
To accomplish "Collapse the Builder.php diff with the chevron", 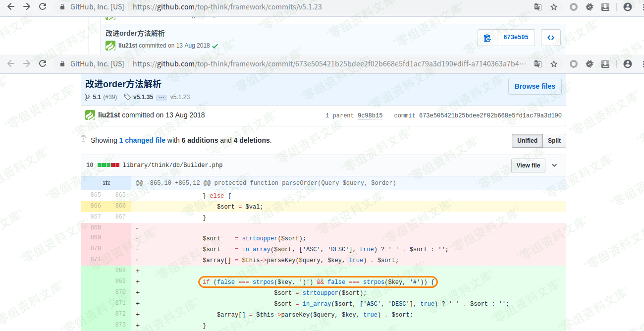I will pyautogui.click(x=554, y=165).
